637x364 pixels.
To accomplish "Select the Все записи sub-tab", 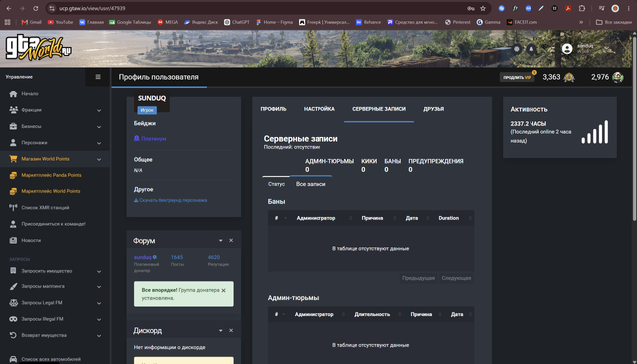I will [x=311, y=184].
